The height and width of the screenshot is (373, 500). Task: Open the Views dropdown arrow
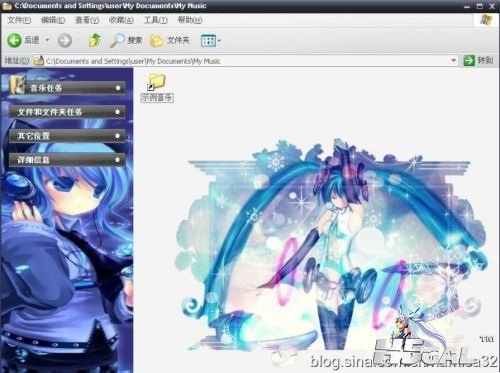coord(219,41)
